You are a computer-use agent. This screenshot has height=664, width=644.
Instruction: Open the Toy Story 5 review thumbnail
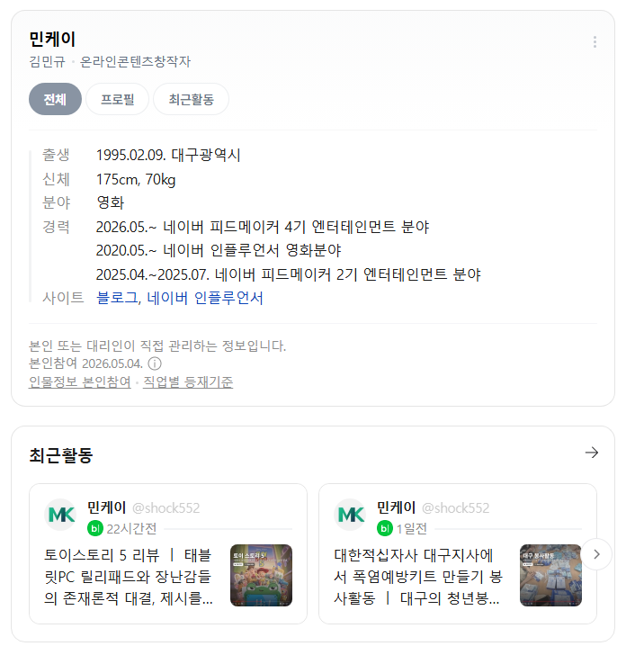[x=261, y=575]
